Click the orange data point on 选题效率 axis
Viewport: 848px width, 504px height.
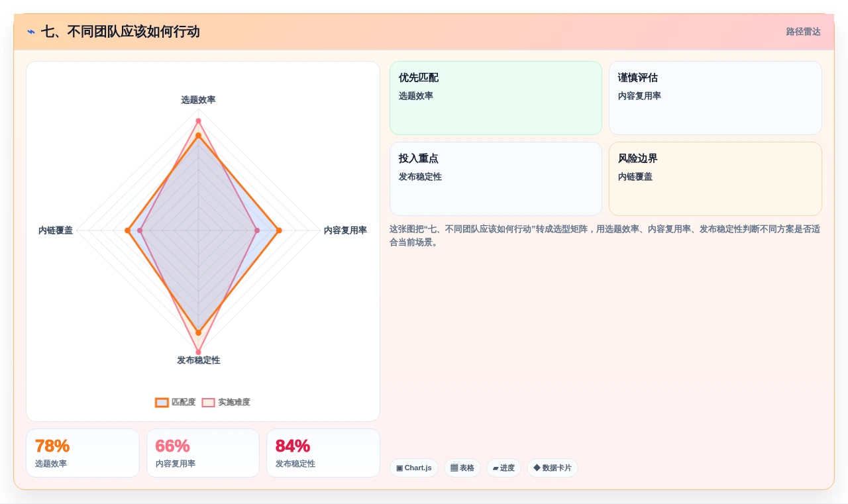click(198, 135)
